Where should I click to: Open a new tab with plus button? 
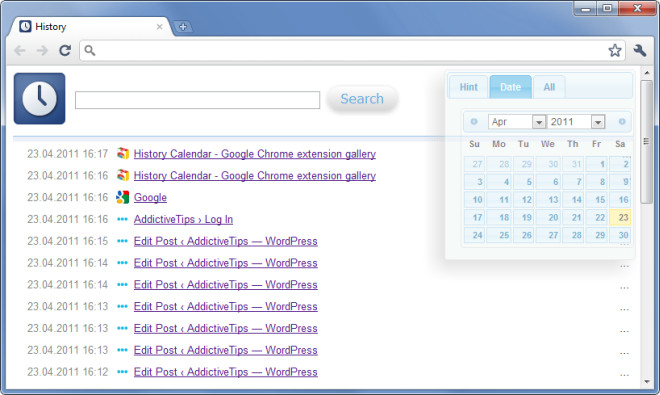point(183,27)
